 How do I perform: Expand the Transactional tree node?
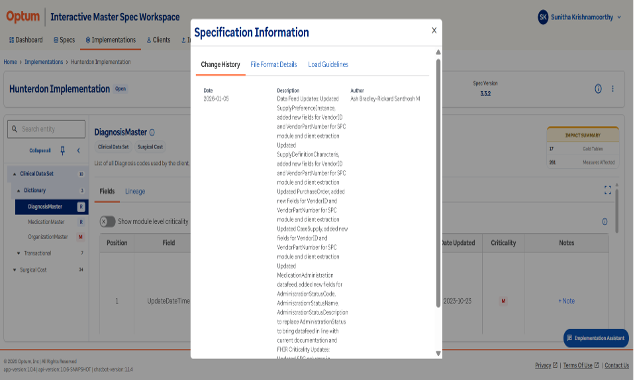19,253
